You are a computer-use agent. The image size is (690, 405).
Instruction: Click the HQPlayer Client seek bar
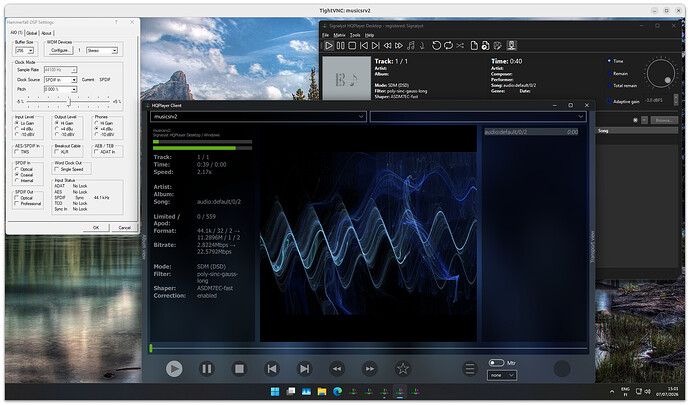point(369,348)
